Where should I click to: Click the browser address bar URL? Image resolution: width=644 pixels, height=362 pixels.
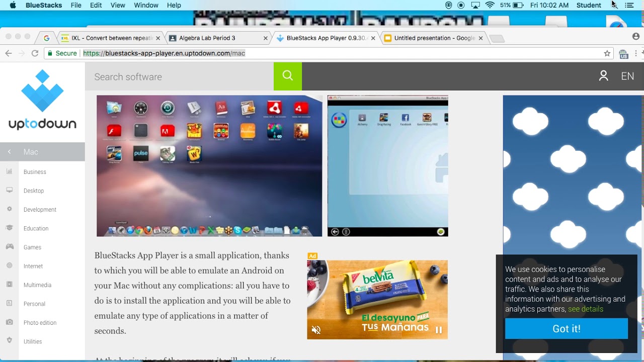click(164, 53)
